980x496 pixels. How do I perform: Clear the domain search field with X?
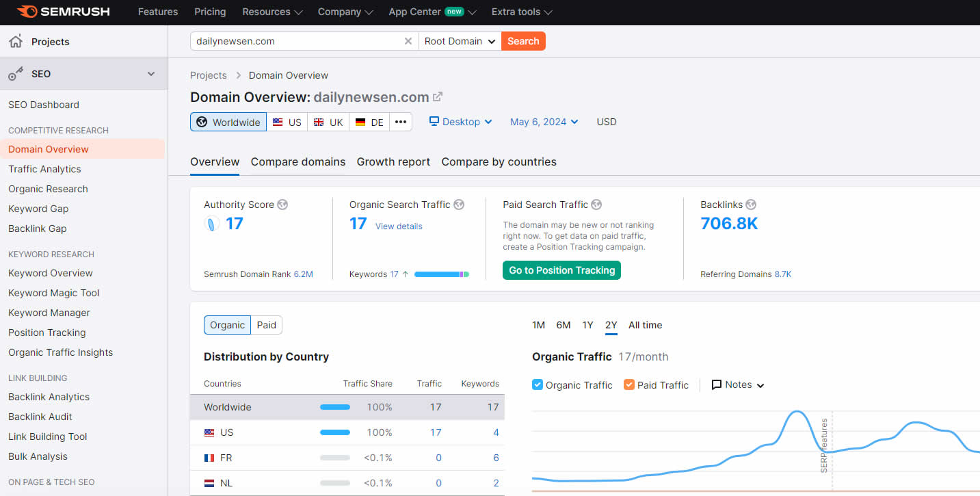[x=408, y=41]
